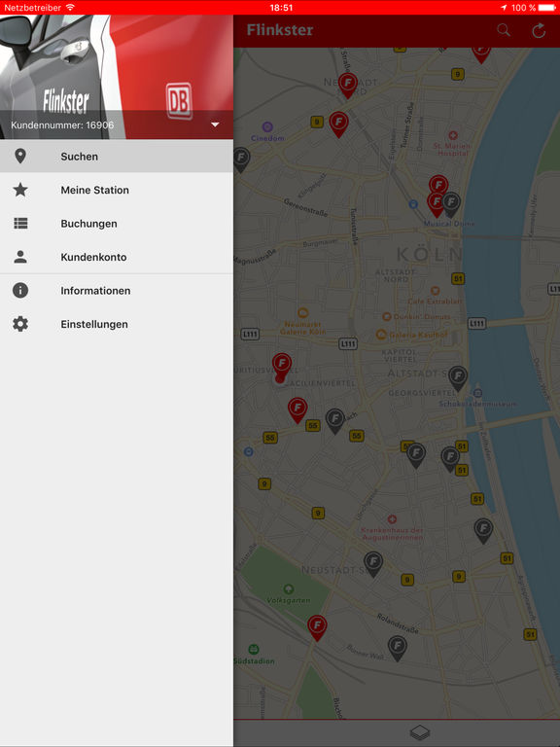Go to Buchungen in the sidebar
This screenshot has height=747, width=560.
click(x=117, y=224)
